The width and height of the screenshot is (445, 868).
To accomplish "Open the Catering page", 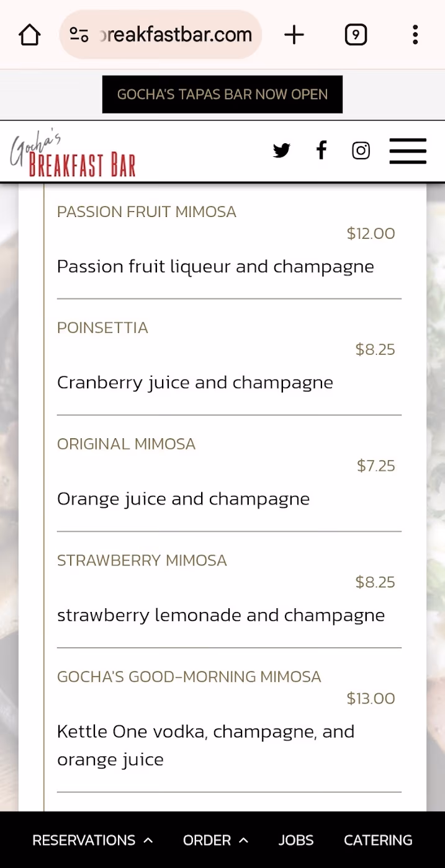I will [x=378, y=841].
